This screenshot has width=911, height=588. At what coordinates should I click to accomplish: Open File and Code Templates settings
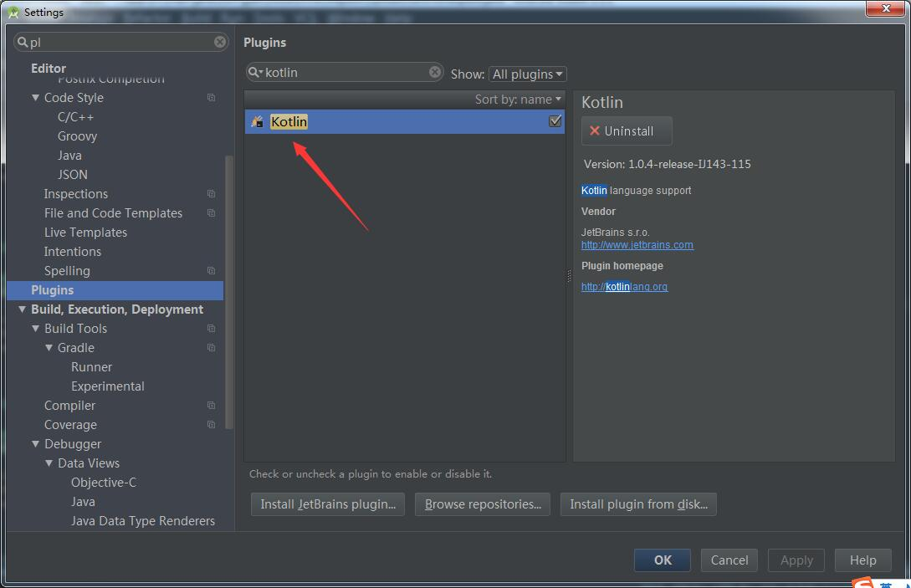[x=113, y=212]
